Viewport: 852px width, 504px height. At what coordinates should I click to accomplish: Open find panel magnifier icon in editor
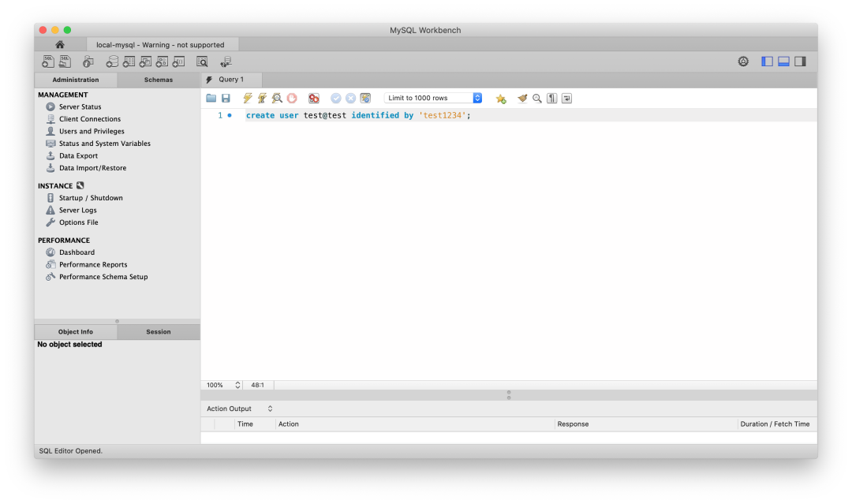pyautogui.click(x=537, y=99)
